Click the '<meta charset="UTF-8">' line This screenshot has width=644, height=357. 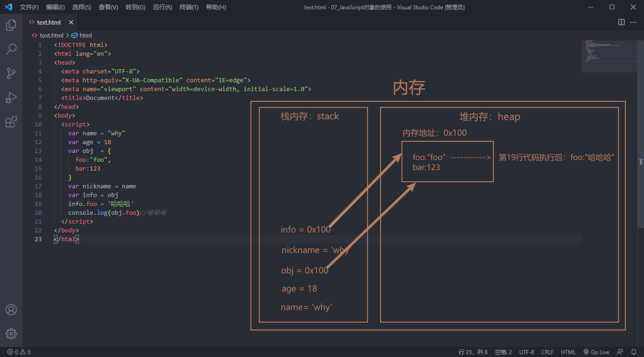(100, 71)
